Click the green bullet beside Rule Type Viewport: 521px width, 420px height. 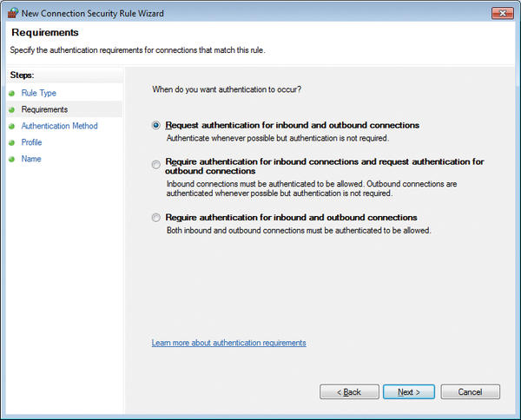[x=12, y=94]
